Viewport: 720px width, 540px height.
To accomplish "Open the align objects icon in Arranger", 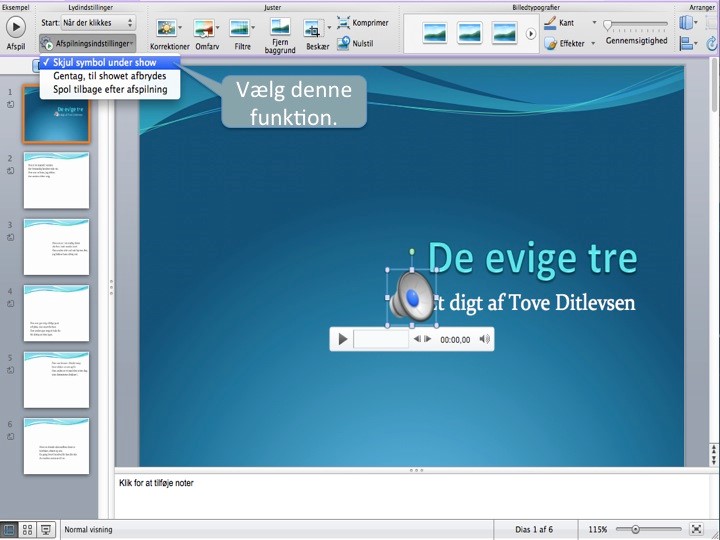I will click(686, 44).
